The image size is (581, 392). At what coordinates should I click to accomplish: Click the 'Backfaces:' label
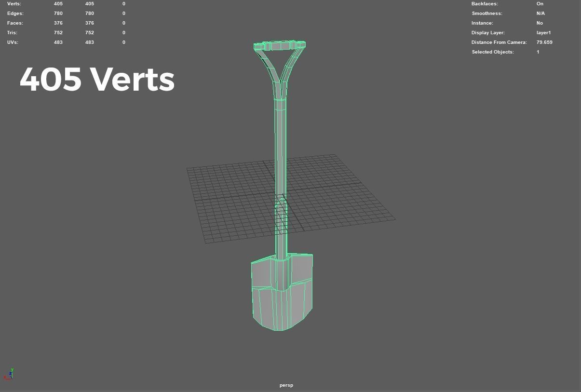point(485,4)
